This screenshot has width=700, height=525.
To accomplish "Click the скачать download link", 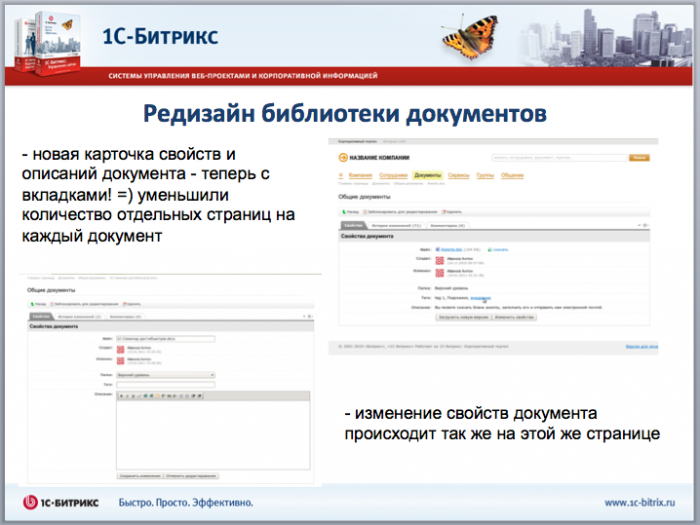I will [500, 250].
